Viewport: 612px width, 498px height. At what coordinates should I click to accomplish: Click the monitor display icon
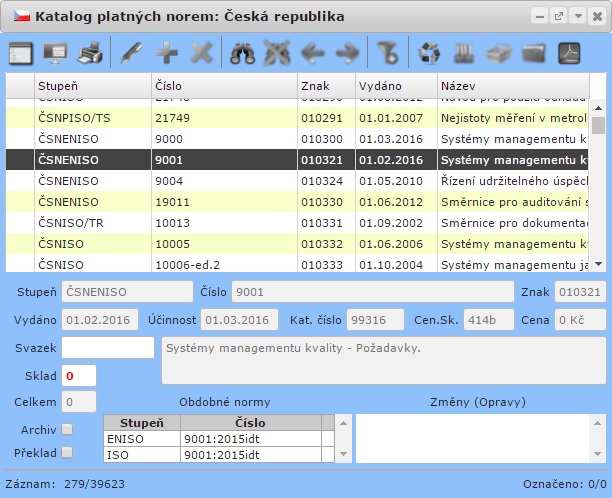pyautogui.click(x=55, y=53)
